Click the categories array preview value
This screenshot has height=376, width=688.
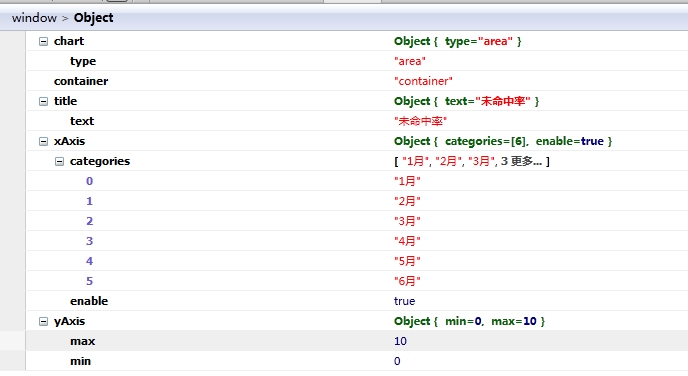coord(472,161)
